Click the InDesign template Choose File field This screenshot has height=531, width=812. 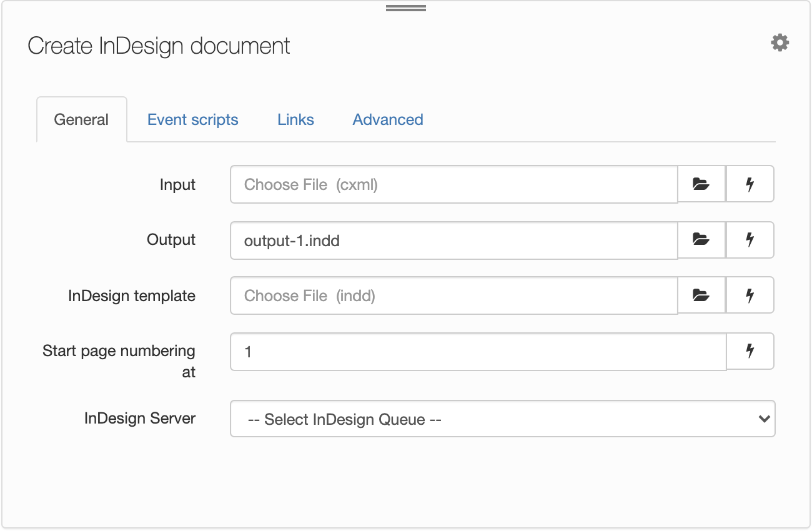[x=454, y=295]
